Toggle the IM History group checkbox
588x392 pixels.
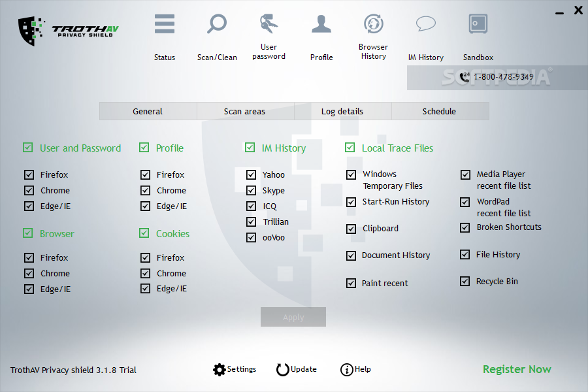point(250,148)
